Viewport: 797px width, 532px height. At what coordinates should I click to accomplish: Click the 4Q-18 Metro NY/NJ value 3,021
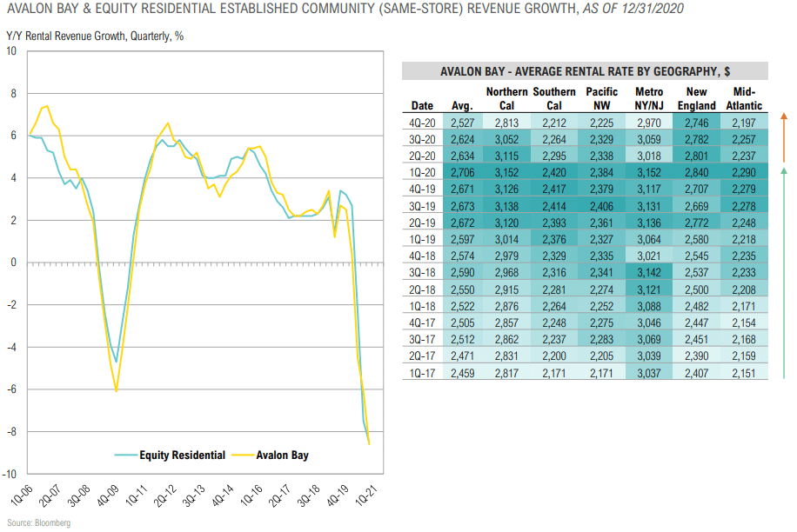click(x=649, y=256)
